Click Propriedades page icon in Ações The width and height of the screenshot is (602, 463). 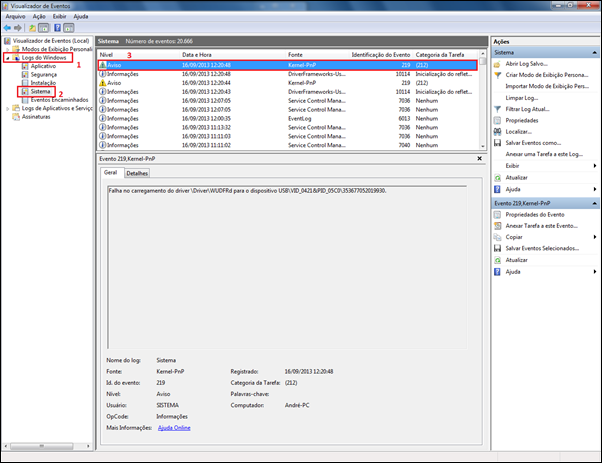coord(497,121)
